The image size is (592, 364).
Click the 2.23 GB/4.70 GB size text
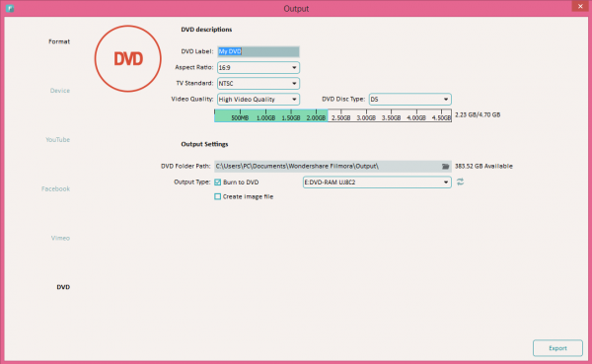(x=478, y=114)
